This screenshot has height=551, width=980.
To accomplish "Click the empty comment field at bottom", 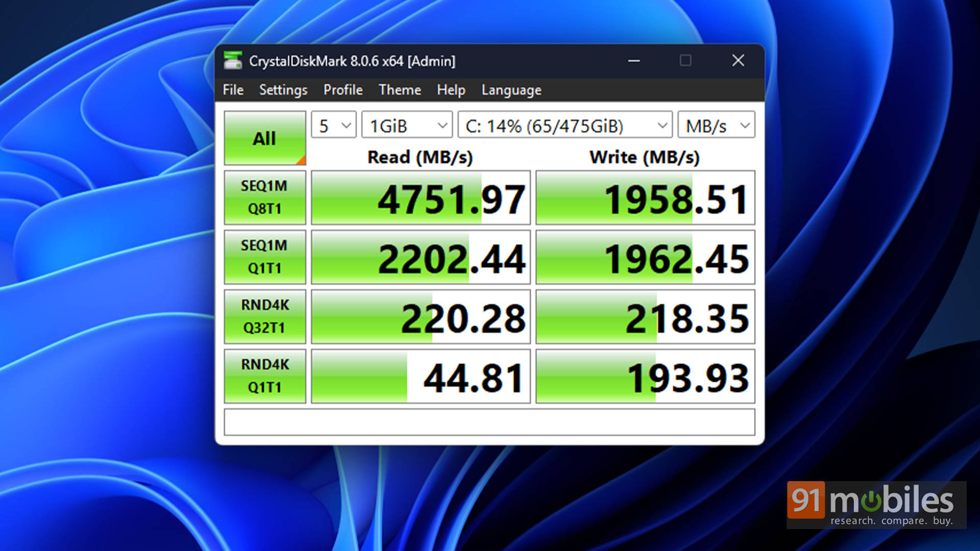I will [x=489, y=422].
